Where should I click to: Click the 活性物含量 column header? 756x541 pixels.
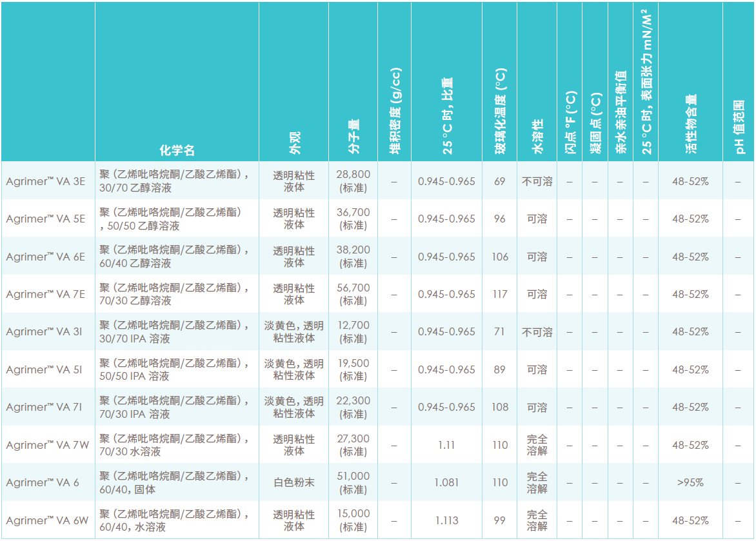(690, 124)
